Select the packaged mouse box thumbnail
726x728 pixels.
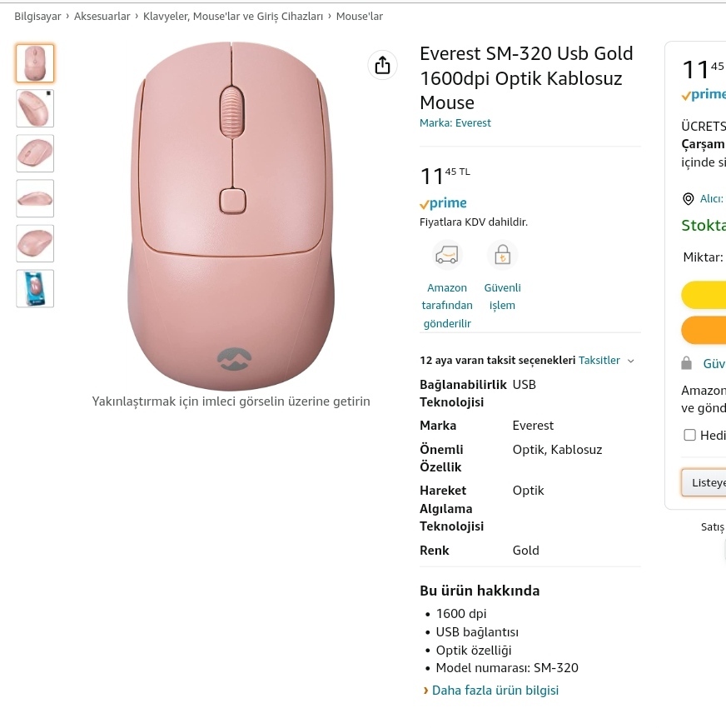pyautogui.click(x=35, y=288)
